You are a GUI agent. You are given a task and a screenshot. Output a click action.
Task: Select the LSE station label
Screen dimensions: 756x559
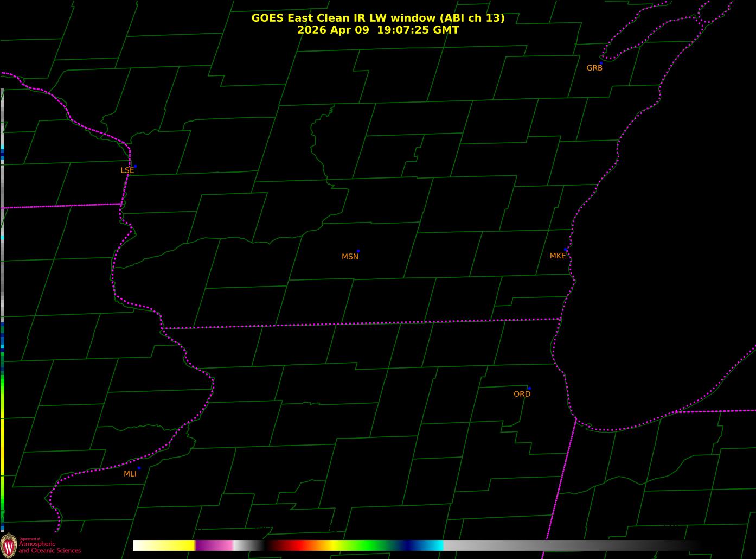pos(127,170)
